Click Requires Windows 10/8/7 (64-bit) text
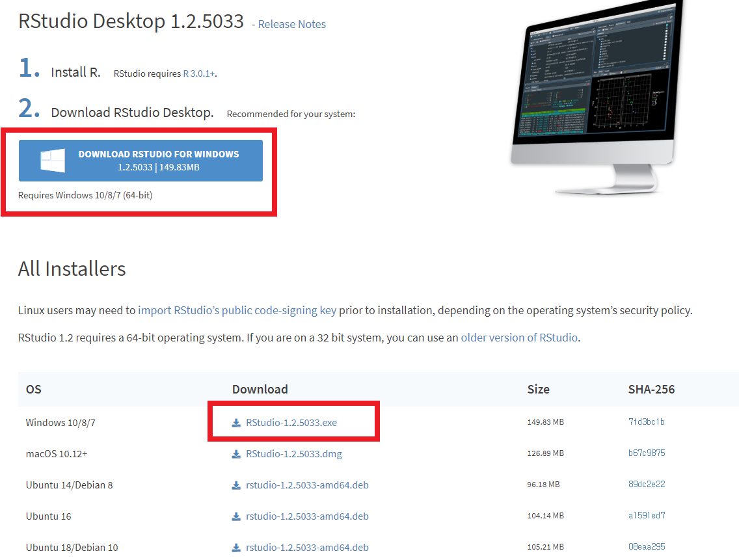 85,195
